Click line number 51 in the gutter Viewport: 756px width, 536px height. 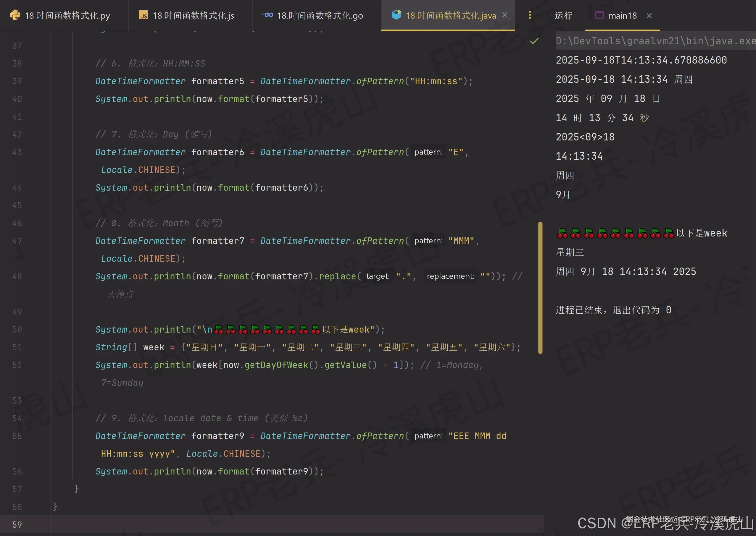(17, 347)
